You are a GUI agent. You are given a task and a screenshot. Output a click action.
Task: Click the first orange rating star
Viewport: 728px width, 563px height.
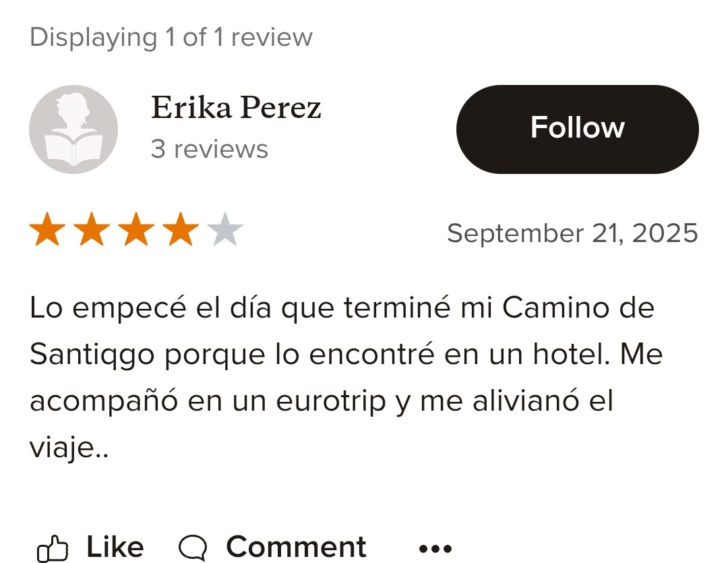[x=47, y=229]
